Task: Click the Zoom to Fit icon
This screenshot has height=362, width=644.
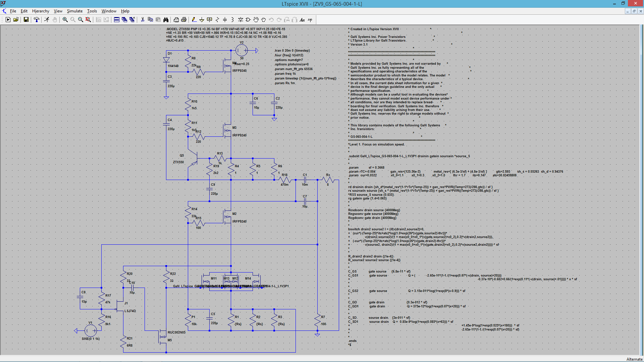Action: pyautogui.click(x=88, y=20)
